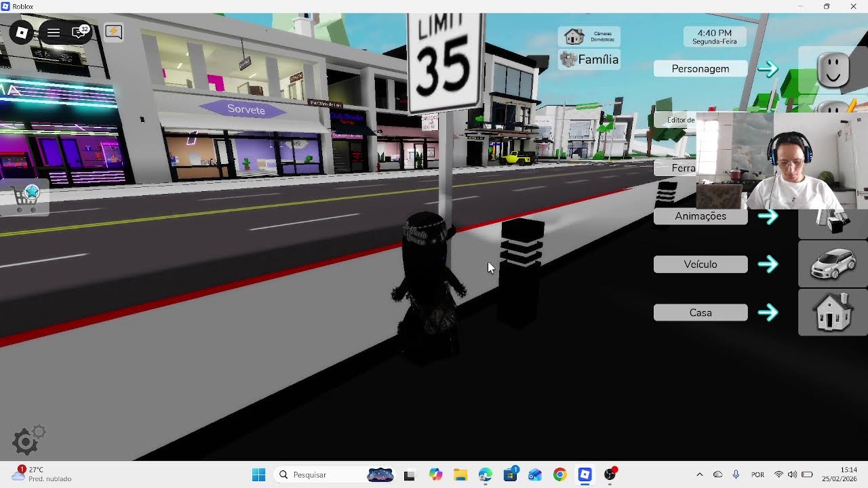Click the arrow next to Veículo
Image resolution: width=868 pixels, height=488 pixels.
768,264
